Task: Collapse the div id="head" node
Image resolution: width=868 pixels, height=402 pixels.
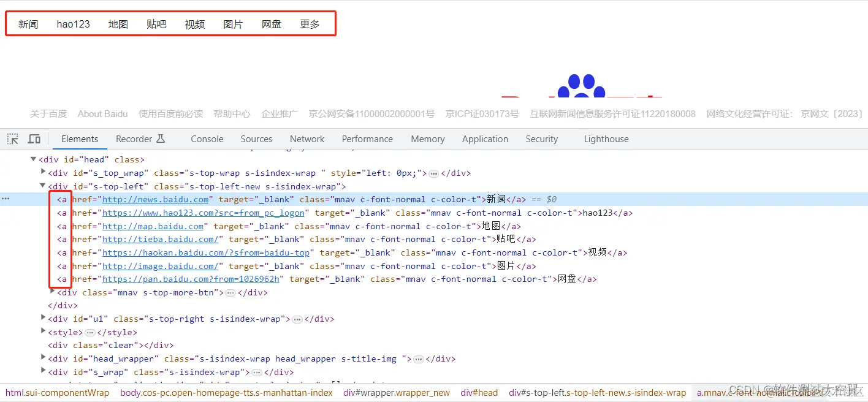Action: [x=34, y=159]
